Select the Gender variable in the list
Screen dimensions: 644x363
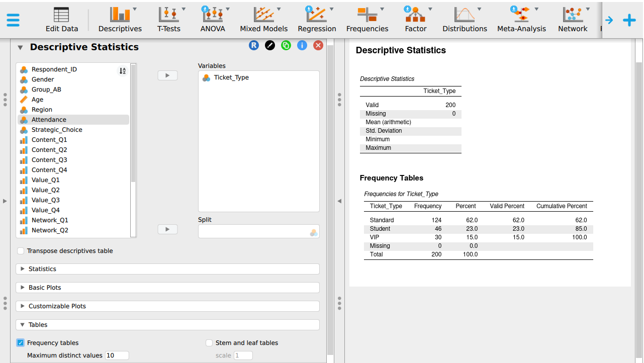point(73,79)
